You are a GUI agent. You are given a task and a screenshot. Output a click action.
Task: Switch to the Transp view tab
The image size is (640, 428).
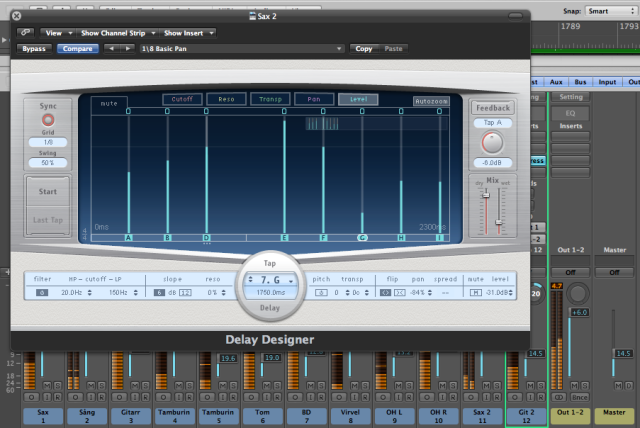pos(270,99)
